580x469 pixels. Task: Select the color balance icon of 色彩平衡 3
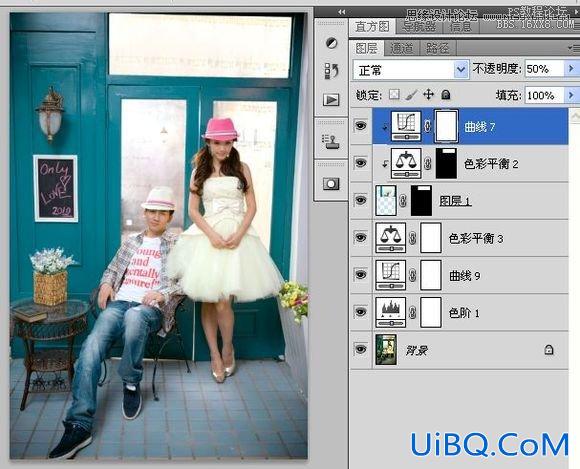coord(391,238)
